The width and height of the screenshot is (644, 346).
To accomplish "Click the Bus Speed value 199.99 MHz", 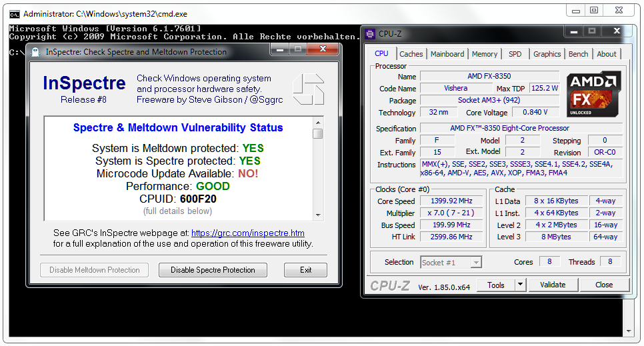I will point(451,225).
